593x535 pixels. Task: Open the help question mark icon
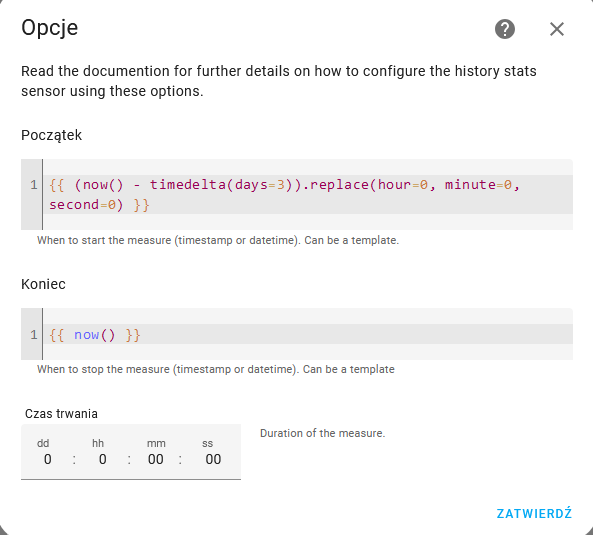pyautogui.click(x=505, y=29)
